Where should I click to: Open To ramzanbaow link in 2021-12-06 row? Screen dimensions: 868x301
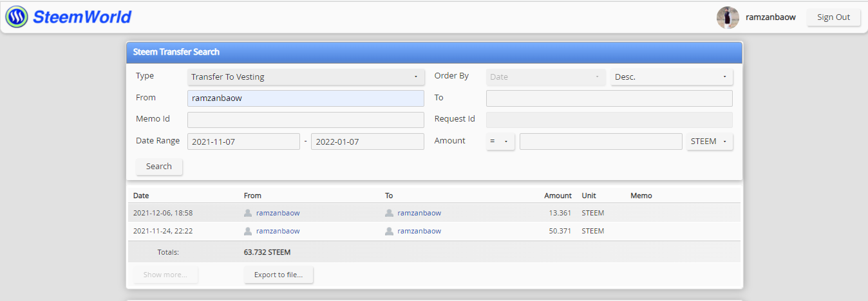pyautogui.click(x=419, y=213)
